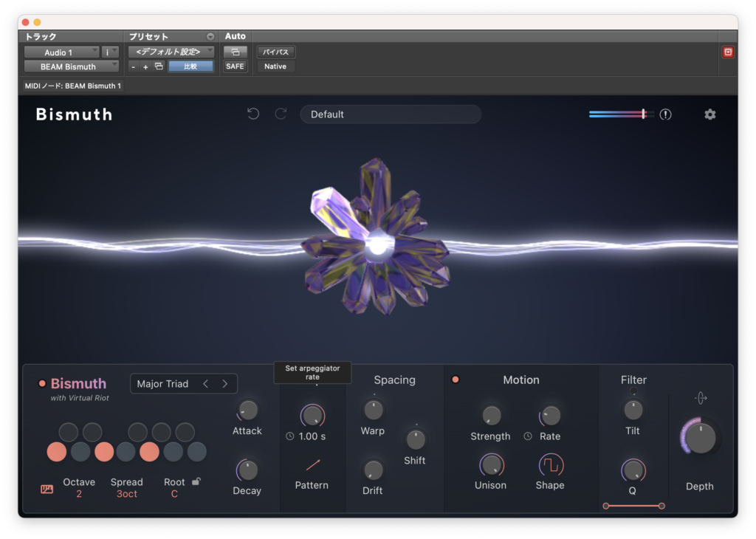This screenshot has height=539, width=756.
Task: Click the Depth mode icon above Depth knob
Action: (701, 398)
